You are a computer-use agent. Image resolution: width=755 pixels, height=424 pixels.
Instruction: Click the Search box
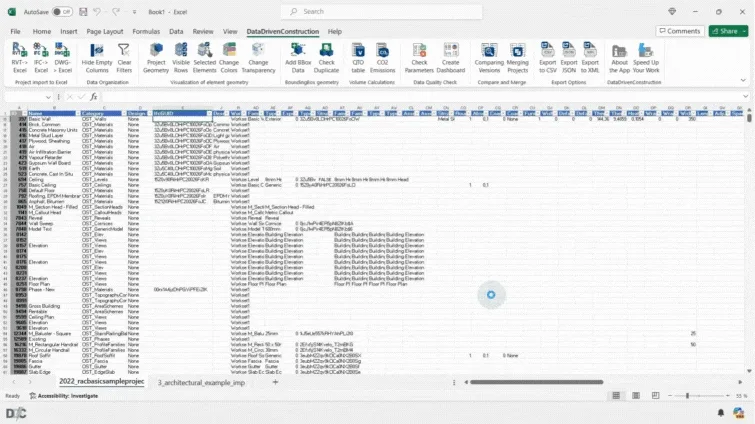pyautogui.click(x=381, y=12)
